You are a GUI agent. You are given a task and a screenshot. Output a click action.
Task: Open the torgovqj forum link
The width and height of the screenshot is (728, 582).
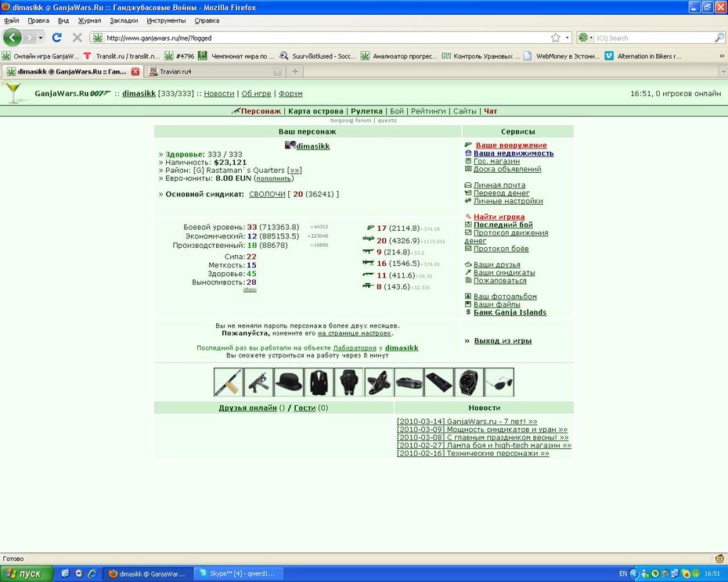click(x=351, y=120)
